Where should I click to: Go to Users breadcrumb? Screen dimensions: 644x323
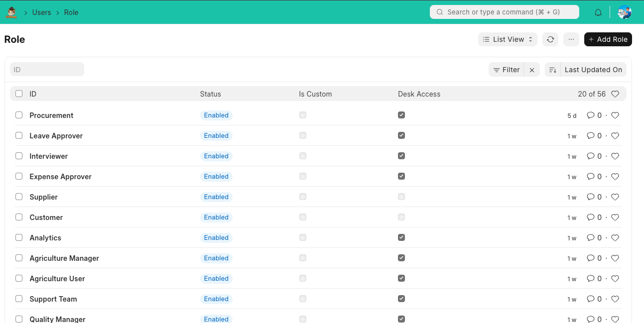[41, 12]
